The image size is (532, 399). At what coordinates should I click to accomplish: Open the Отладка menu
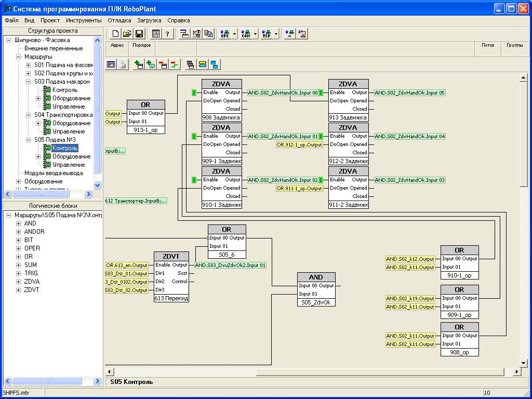click(x=119, y=20)
